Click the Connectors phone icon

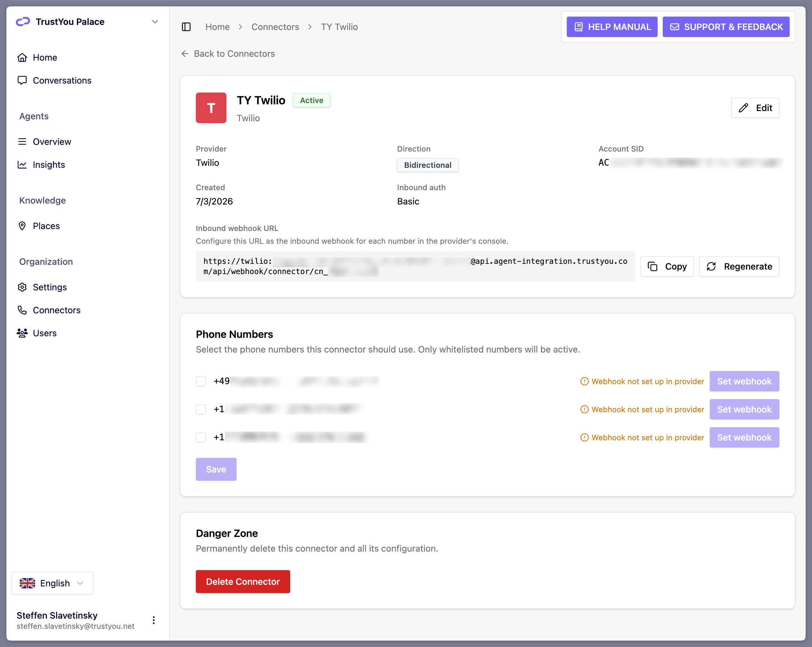point(22,310)
